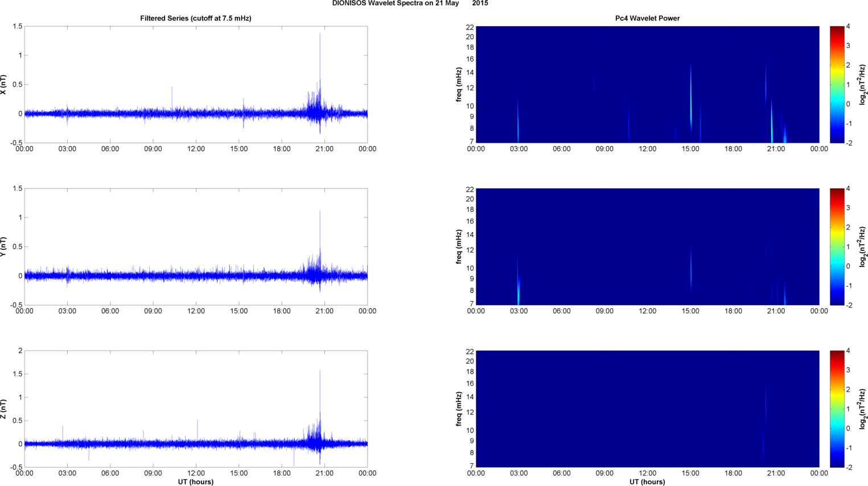The height and width of the screenshot is (486, 868).
Task: Click the '1.5' tick on X (nT) axis
Action: coord(17,27)
